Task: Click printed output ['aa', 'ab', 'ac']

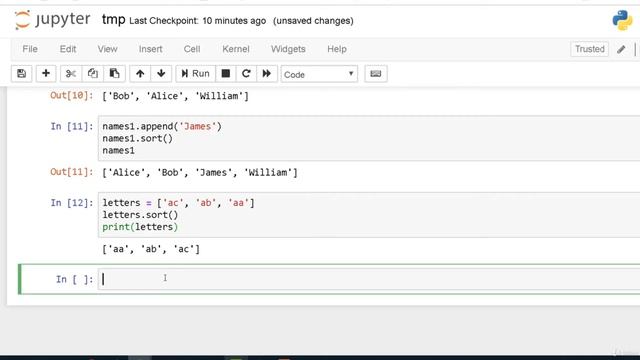Action: (x=151, y=249)
